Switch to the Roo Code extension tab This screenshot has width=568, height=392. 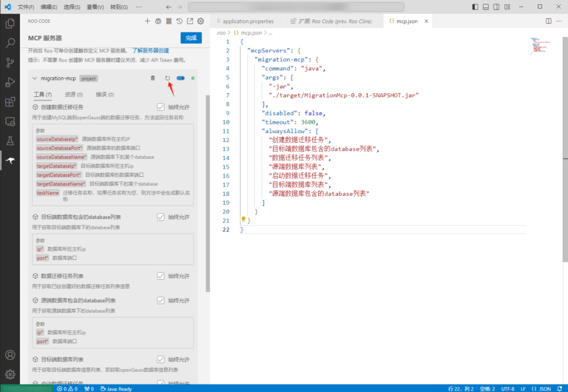point(334,21)
